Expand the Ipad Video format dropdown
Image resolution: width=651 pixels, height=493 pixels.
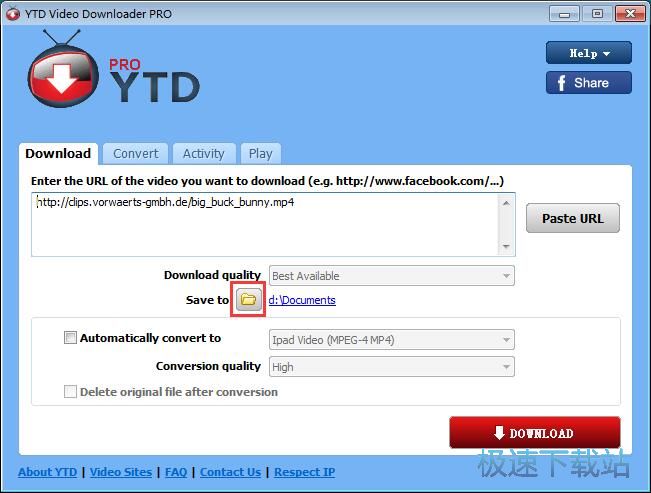pyautogui.click(x=392, y=340)
